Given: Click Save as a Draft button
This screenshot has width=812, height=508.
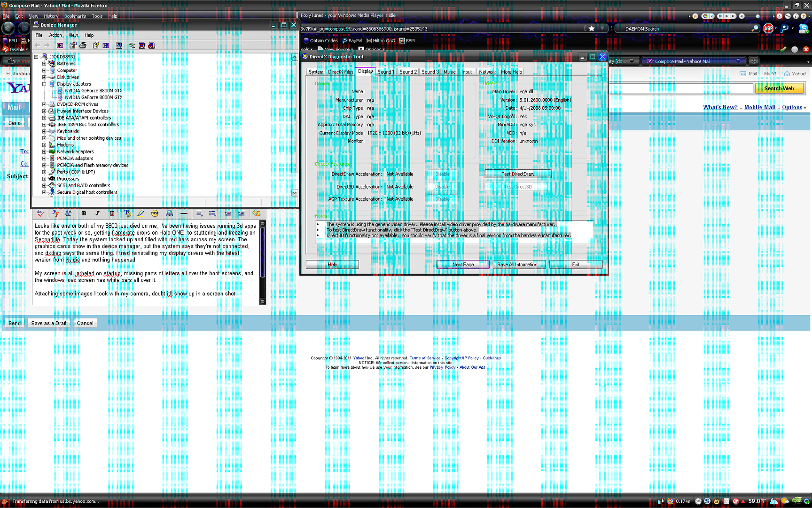Looking at the screenshot, I should pos(49,323).
